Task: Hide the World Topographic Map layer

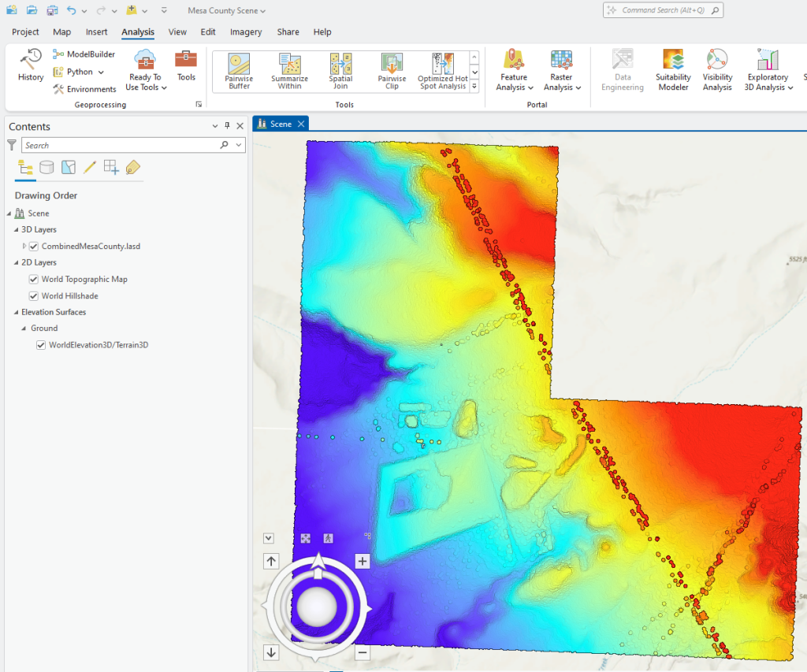Action: click(33, 279)
